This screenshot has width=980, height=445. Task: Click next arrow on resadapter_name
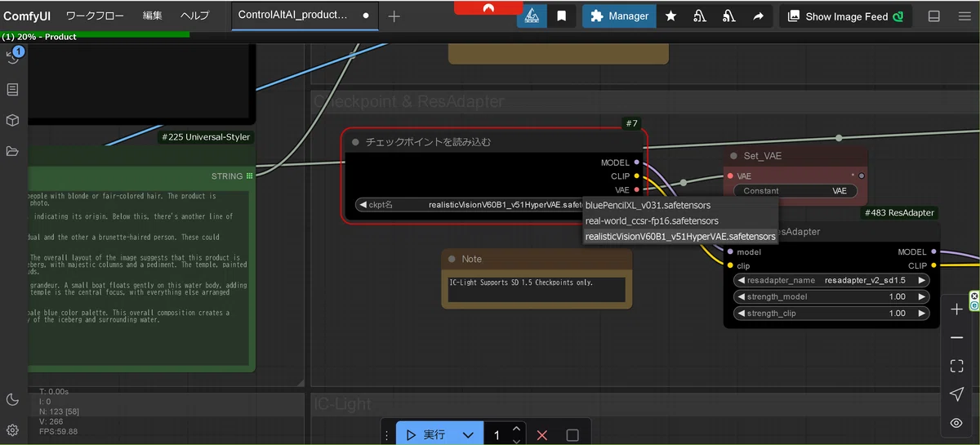(x=922, y=280)
